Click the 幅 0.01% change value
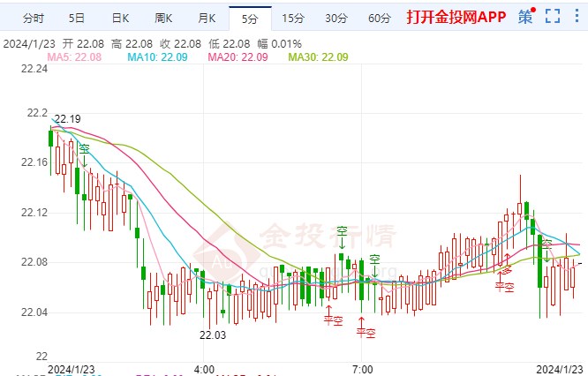Viewport: 588px width, 376px height. [279, 44]
